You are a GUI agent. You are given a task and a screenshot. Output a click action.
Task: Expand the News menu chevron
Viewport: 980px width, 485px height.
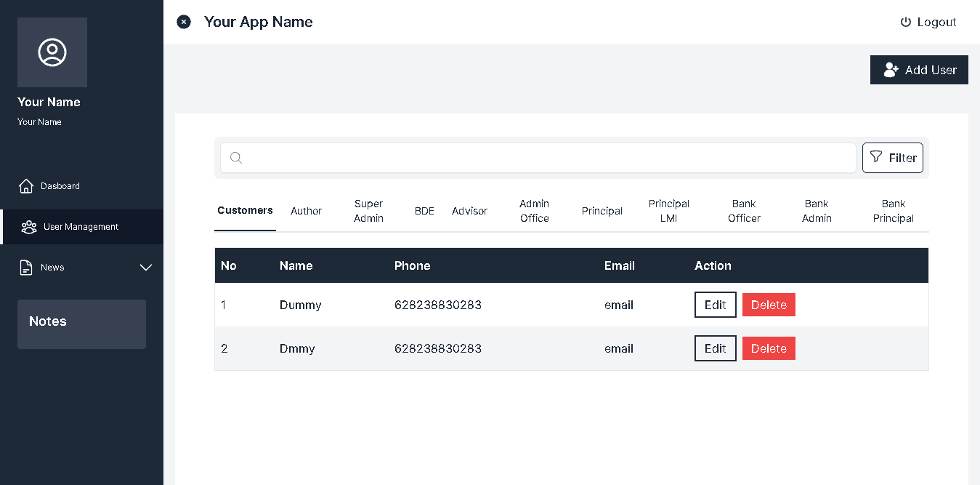click(x=146, y=268)
